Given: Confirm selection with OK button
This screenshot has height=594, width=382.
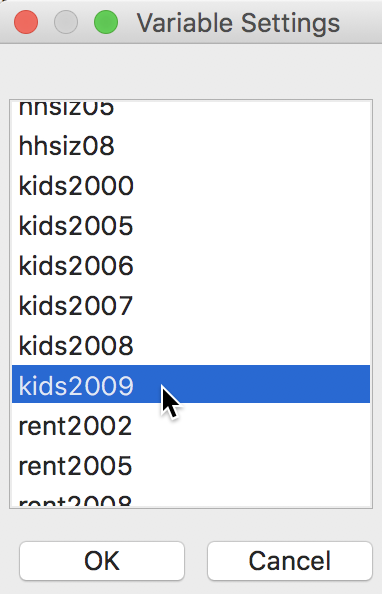Looking at the screenshot, I should coord(102,561).
